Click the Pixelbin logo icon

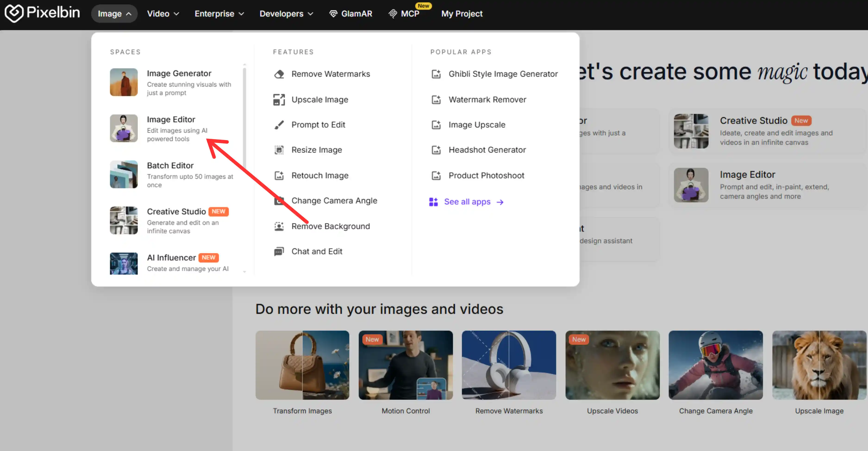pyautogui.click(x=14, y=13)
